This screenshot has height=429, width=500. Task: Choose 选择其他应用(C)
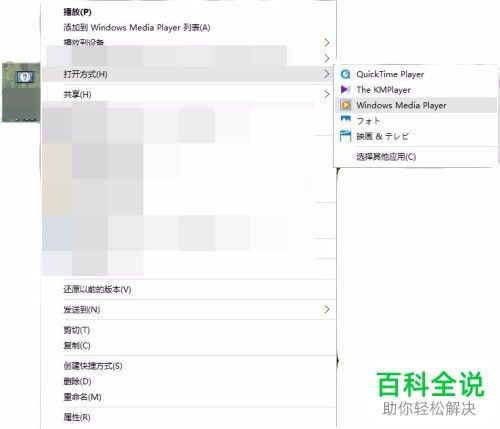pos(415,156)
